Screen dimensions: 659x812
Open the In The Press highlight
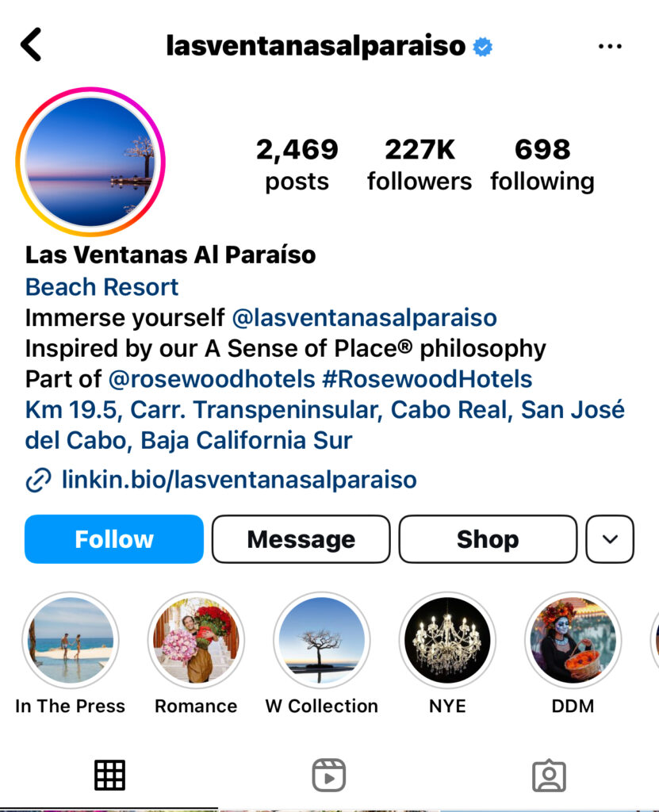(71, 654)
